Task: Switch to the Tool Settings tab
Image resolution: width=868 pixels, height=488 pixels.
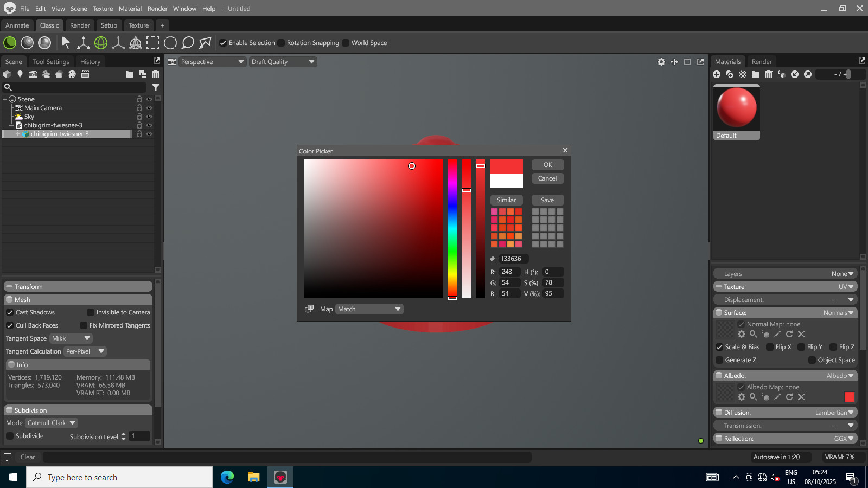Action: click(51, 62)
